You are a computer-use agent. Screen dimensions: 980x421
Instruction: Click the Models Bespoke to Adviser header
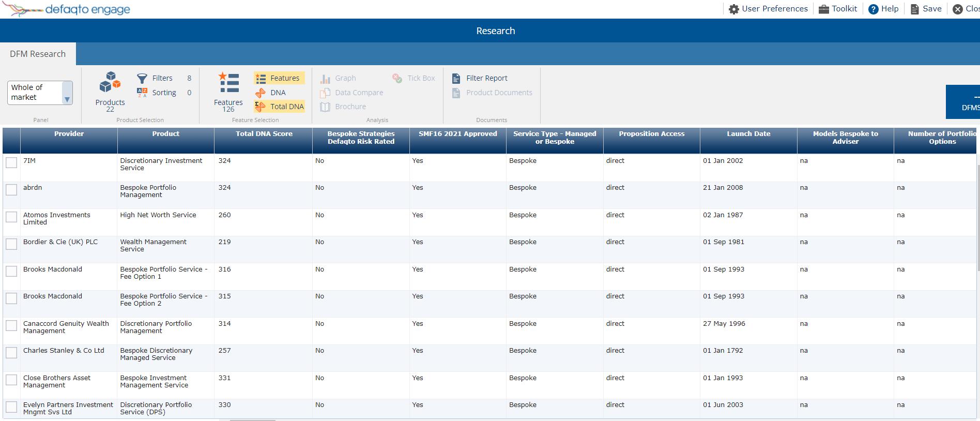coord(846,141)
